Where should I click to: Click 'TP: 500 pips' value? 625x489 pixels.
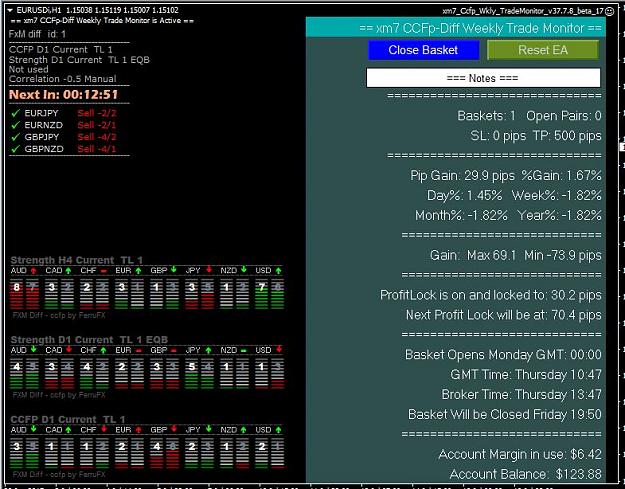(567, 136)
